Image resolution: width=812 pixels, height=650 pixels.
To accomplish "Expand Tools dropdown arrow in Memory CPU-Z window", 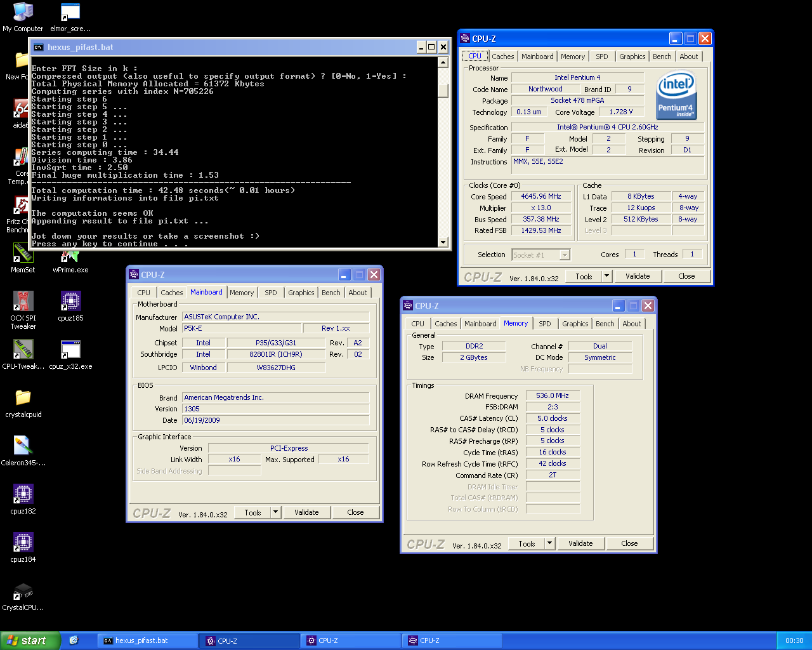I will click(549, 543).
